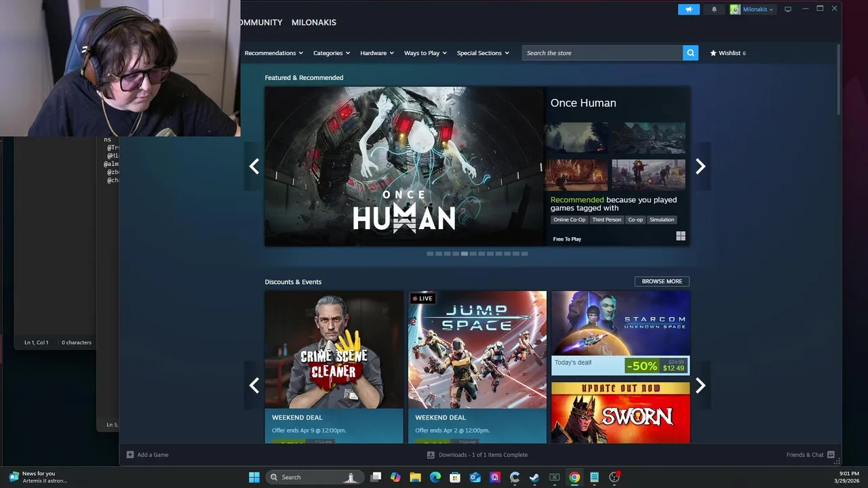Screen dimensions: 868x488
Task: Select the Third Person tag
Action: [x=606, y=220]
